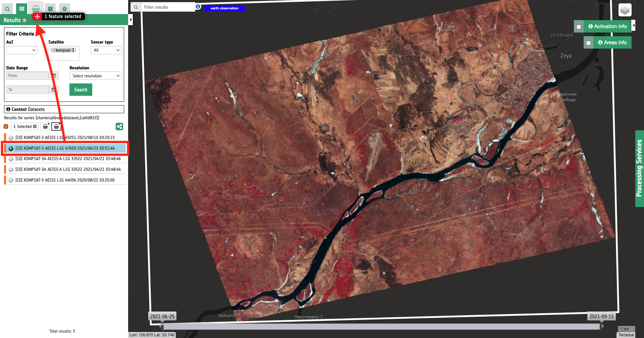
Task: Click the green Search button
Action: (81, 90)
